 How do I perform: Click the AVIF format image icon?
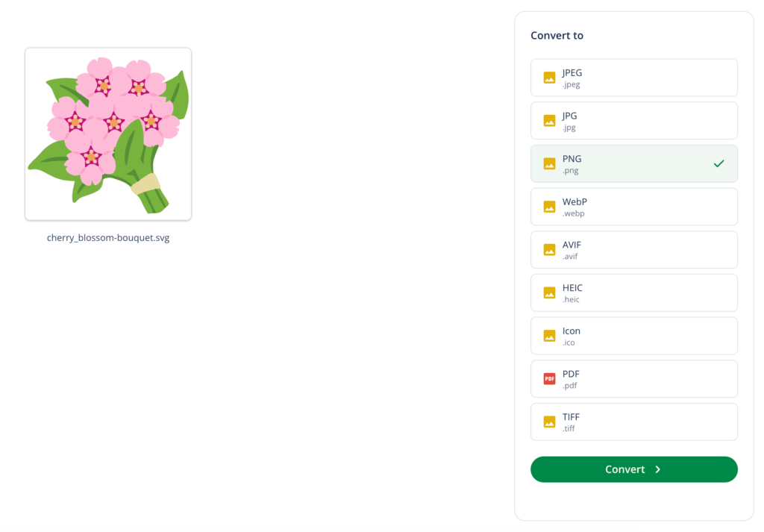(550, 249)
